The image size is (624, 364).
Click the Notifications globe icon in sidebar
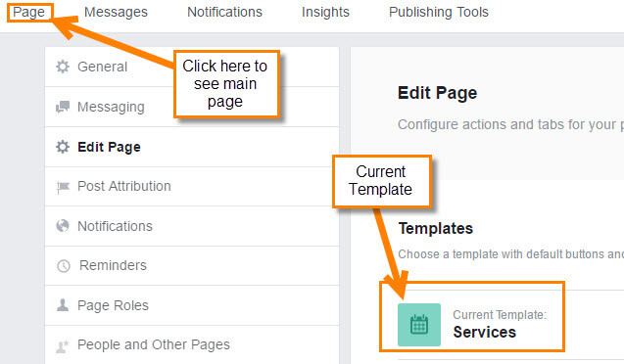click(63, 226)
